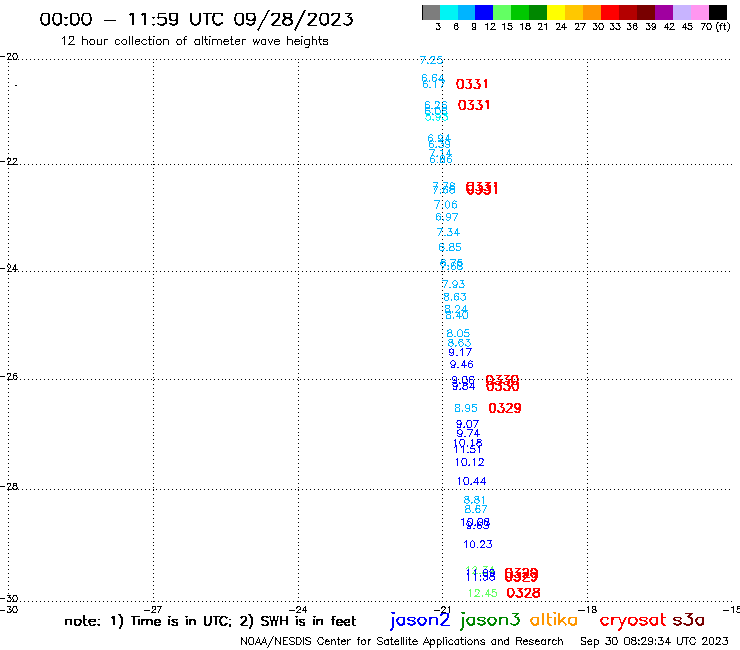Click the 9.46 wave height value
Image resolution: width=740 pixels, height=650 pixels.
[x=462, y=364]
